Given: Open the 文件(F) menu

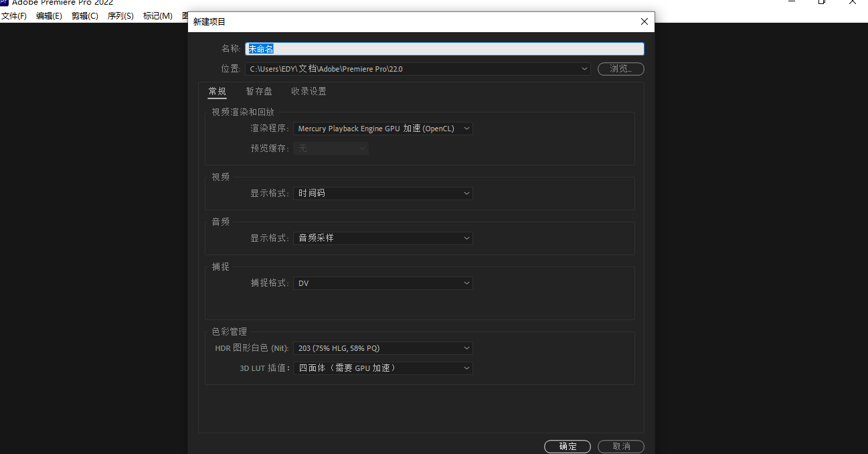Looking at the screenshot, I should pos(13,16).
